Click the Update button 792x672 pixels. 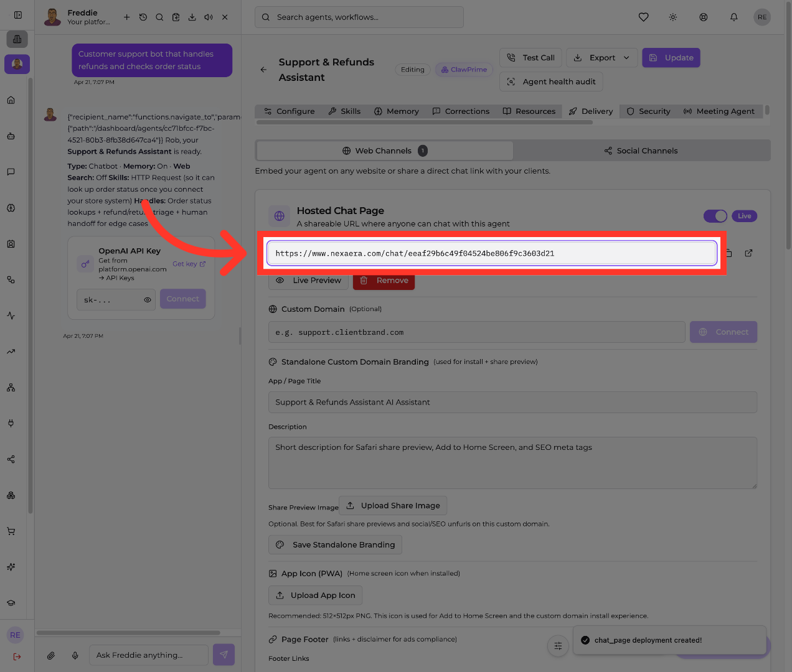pos(671,58)
